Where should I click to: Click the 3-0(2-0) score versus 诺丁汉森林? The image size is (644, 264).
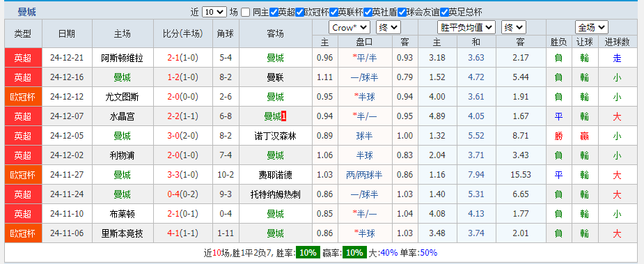pyautogui.click(x=183, y=136)
